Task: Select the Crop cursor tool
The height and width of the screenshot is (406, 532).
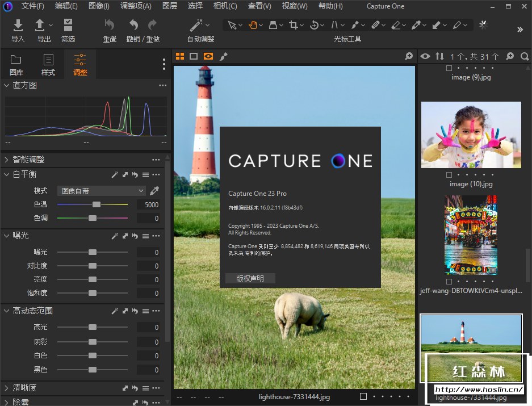Action: click(294, 25)
